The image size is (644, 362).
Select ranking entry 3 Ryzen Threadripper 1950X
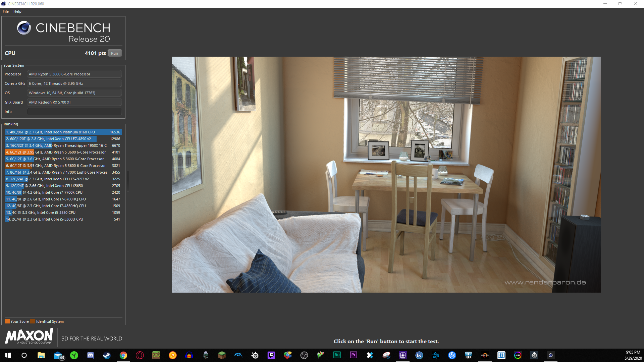click(x=63, y=145)
